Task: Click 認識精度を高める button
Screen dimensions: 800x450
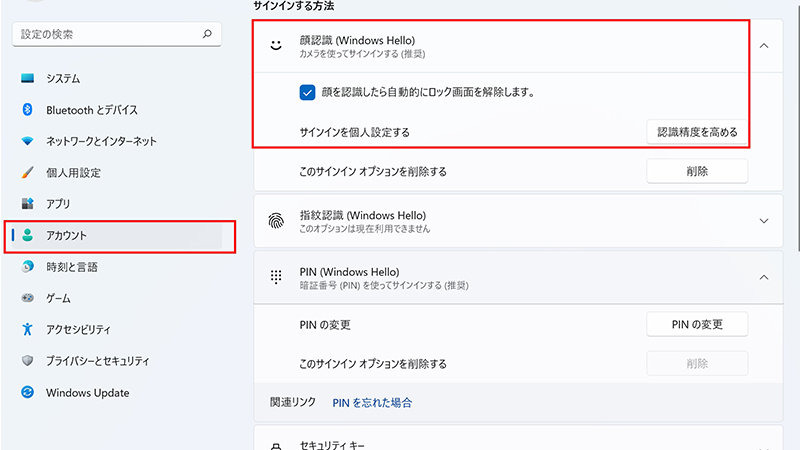Action: [697, 132]
